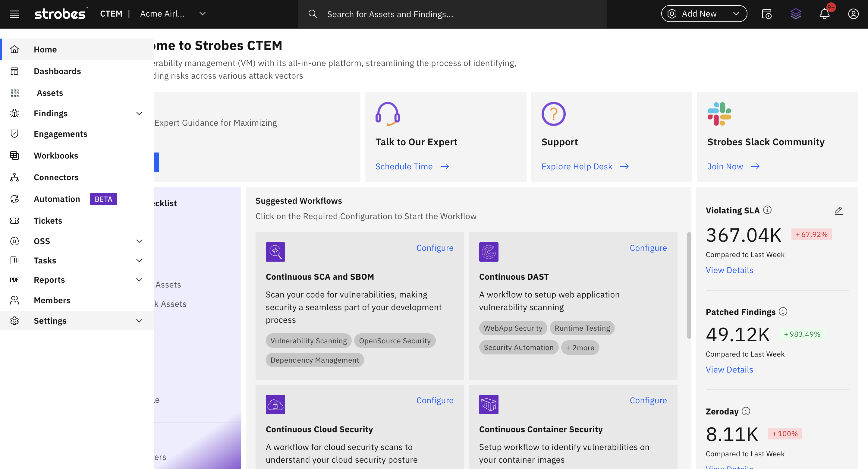The image size is (868, 469).
Task: Click the Engagements shield icon
Action: 14,134
